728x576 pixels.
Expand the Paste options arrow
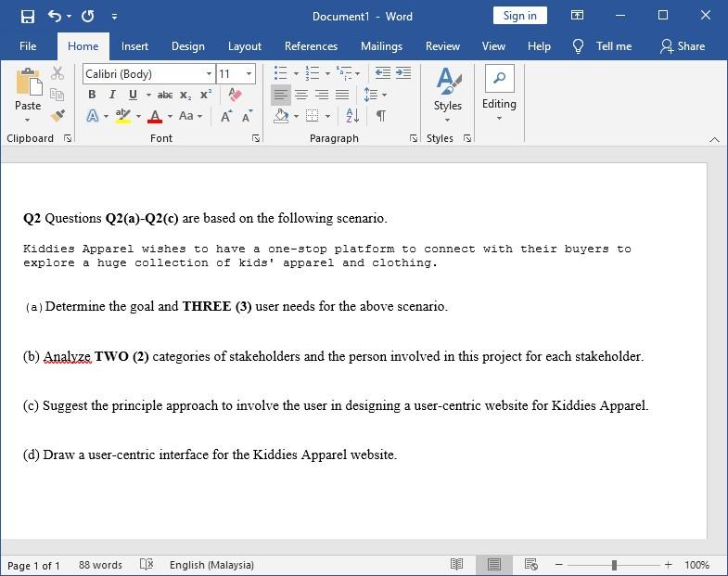click(x=28, y=121)
